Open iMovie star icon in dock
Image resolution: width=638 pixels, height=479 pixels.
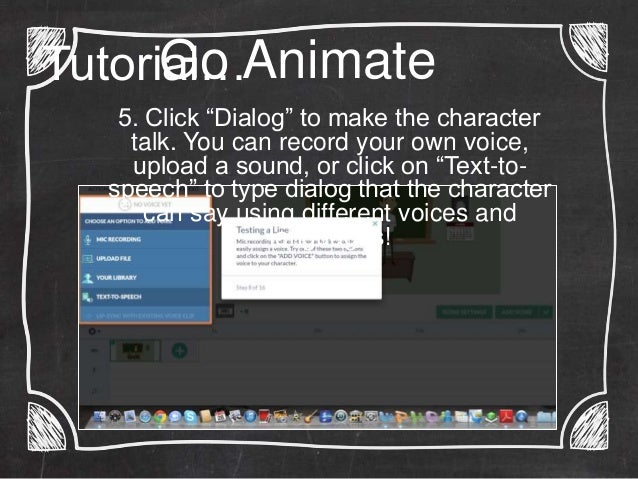click(x=295, y=416)
